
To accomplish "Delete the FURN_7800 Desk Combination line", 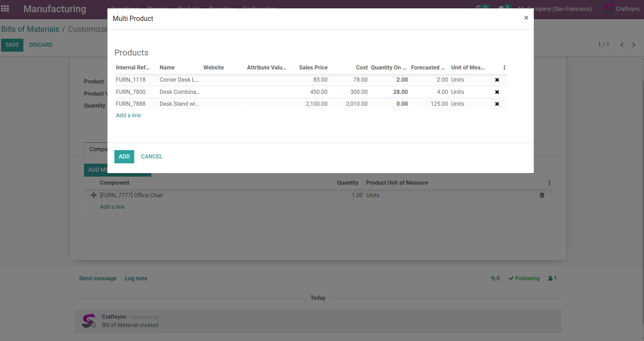I will point(497,92).
